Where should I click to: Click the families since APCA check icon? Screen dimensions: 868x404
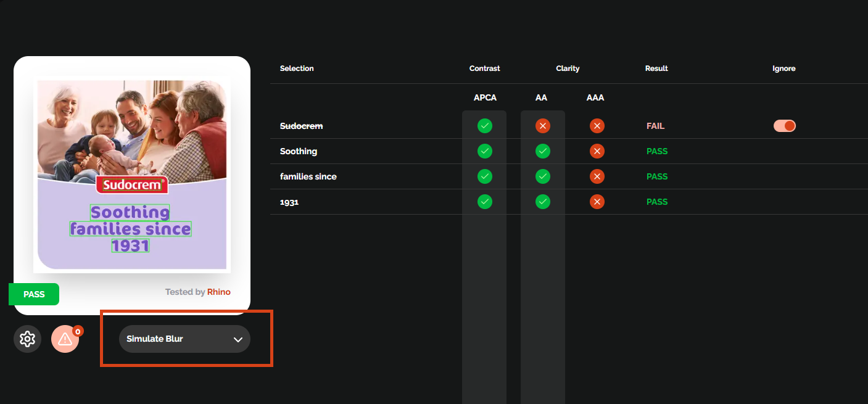click(485, 176)
